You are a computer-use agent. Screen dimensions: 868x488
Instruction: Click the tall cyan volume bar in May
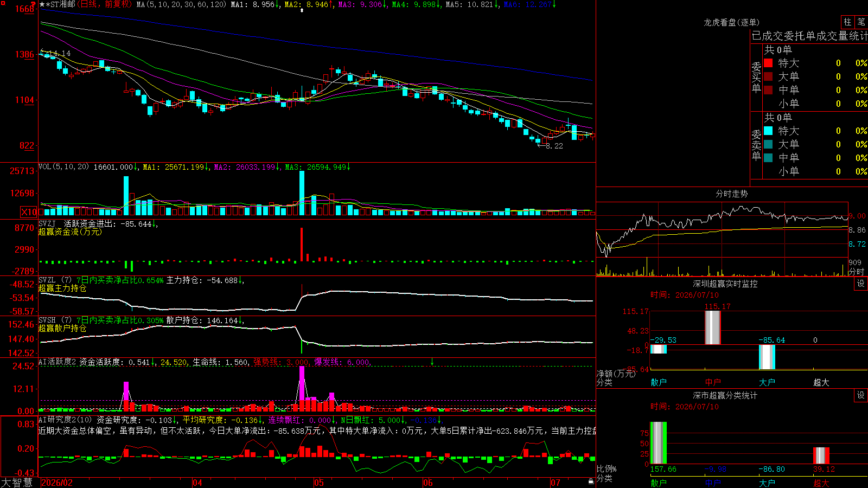(302, 194)
